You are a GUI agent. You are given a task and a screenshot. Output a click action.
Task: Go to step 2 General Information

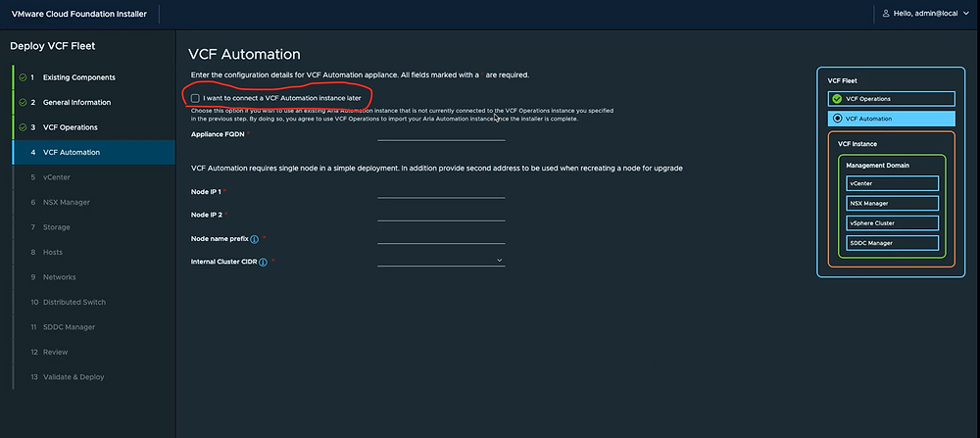93,103
